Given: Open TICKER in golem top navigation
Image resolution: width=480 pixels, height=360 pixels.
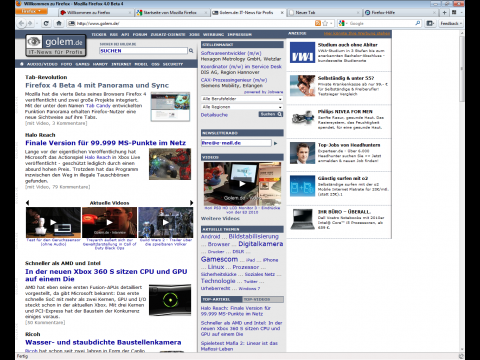Looking at the screenshot, I should point(99,34).
